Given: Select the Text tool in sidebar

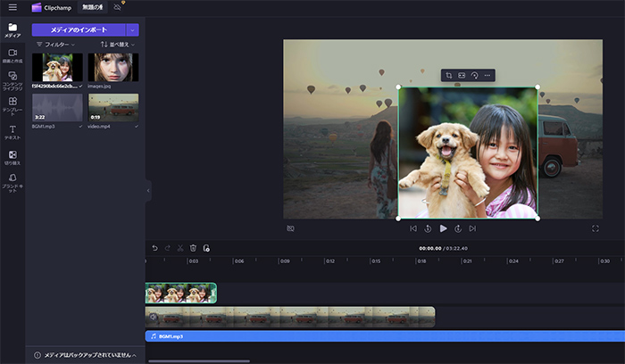Looking at the screenshot, I should coord(12,132).
